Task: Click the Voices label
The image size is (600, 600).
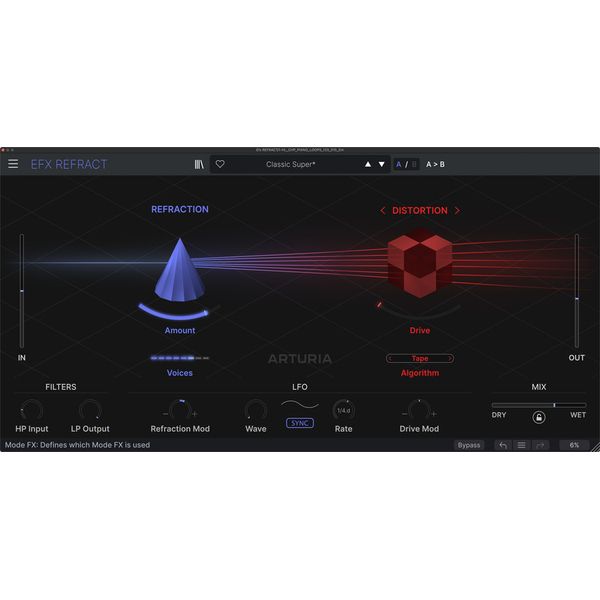Action: (180, 373)
